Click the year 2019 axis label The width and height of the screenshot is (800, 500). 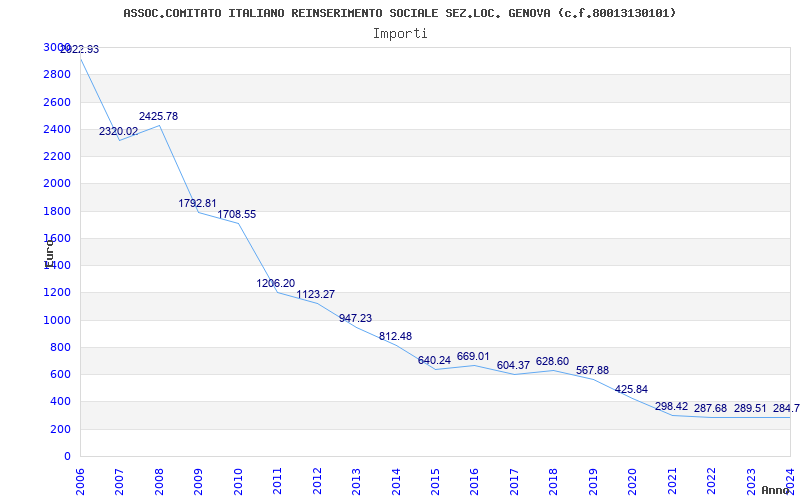(593, 482)
